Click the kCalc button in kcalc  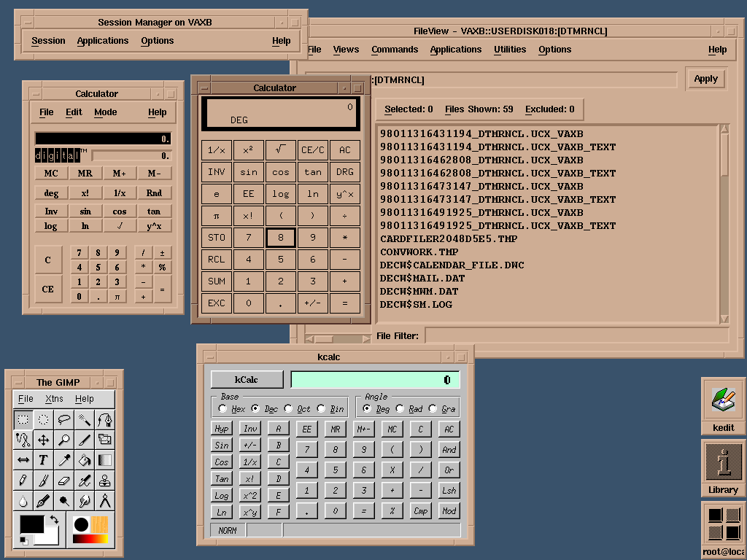(247, 379)
